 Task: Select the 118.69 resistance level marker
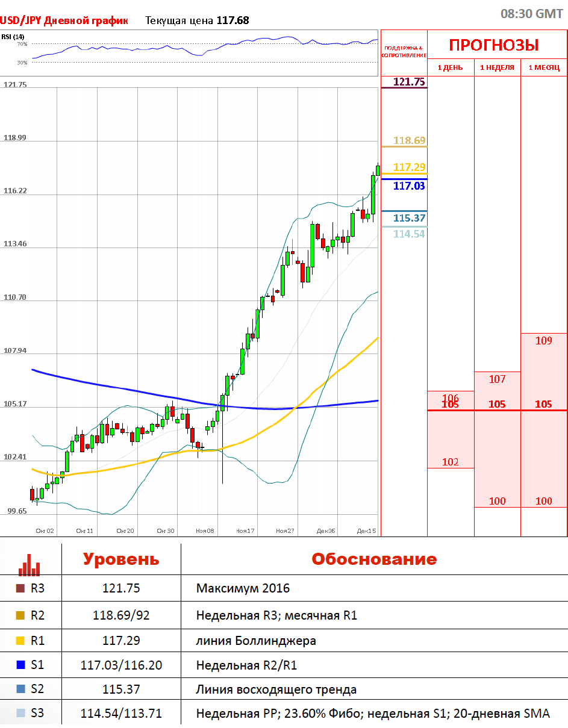click(x=409, y=140)
